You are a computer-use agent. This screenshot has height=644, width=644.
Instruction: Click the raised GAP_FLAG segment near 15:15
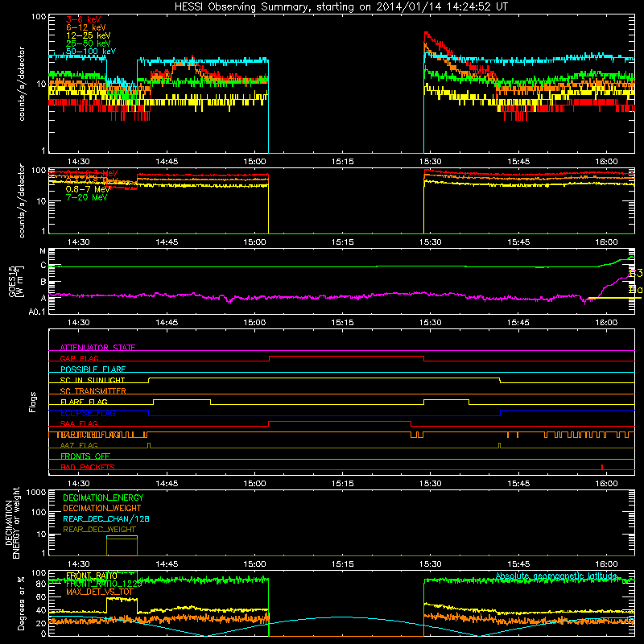[x=346, y=356]
